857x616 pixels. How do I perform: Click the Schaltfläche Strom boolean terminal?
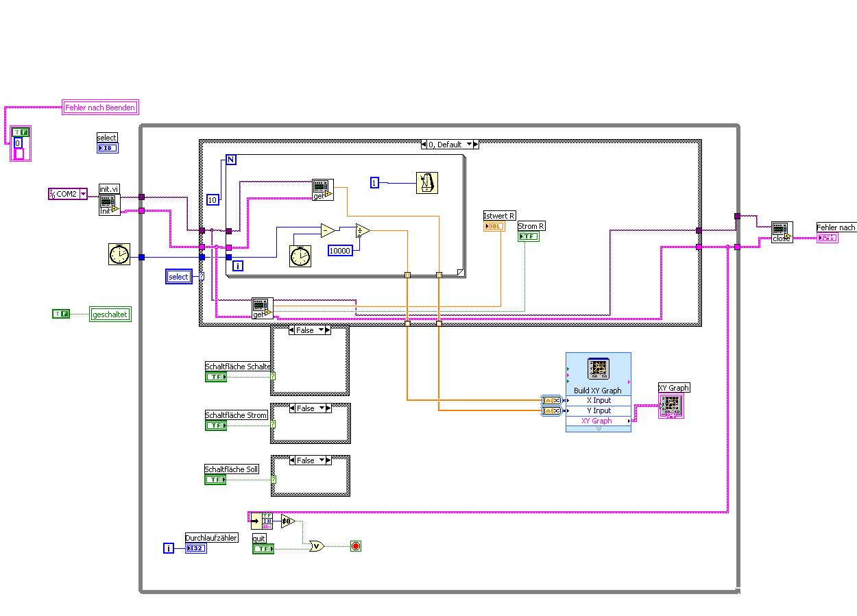tap(216, 426)
